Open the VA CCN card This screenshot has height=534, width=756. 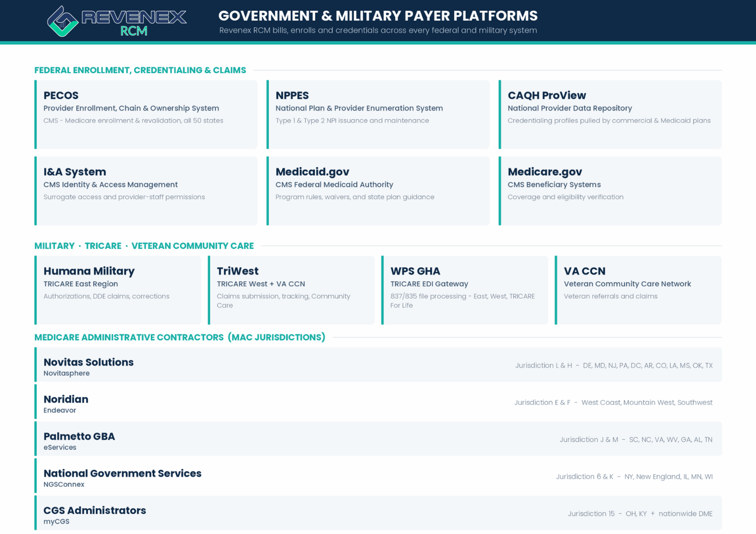638,290
